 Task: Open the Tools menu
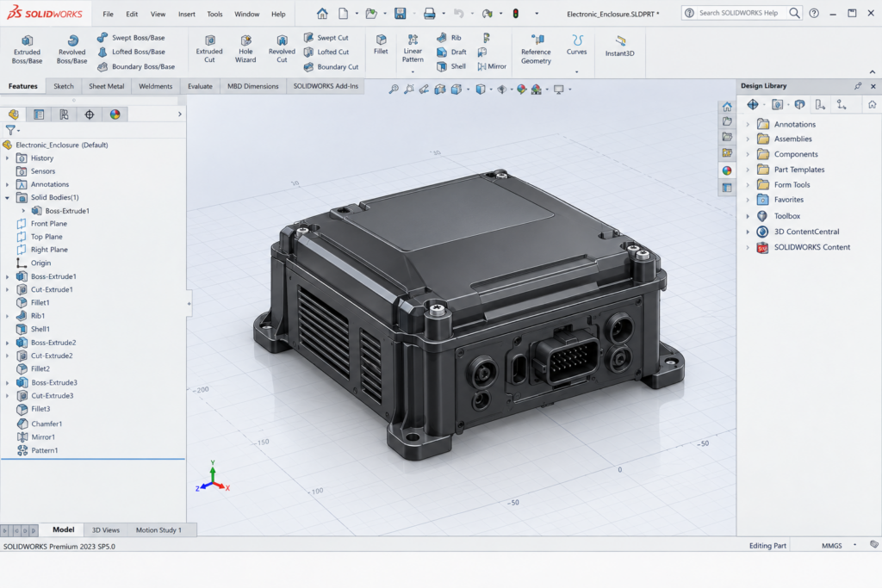click(x=214, y=14)
